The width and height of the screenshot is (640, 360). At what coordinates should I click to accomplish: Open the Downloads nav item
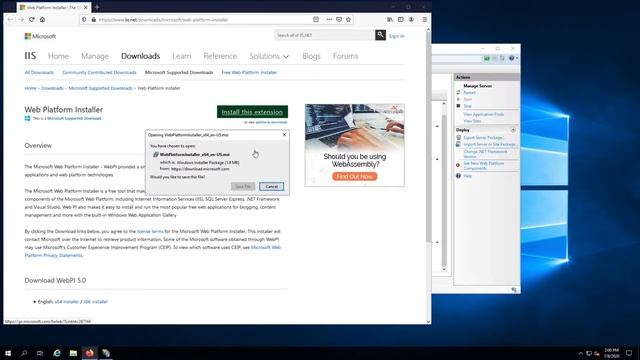[x=140, y=56]
